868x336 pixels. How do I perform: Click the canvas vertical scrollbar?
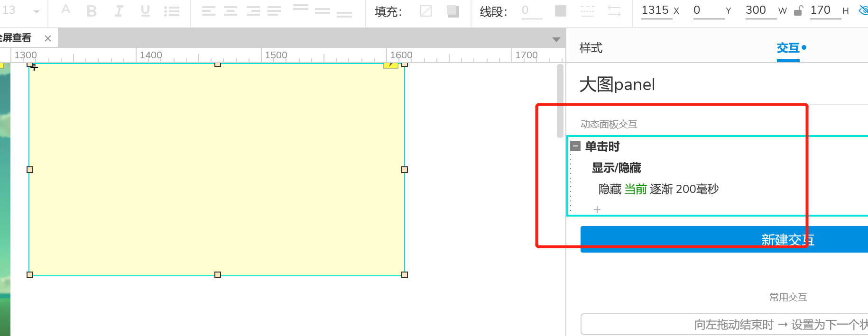(x=560, y=101)
